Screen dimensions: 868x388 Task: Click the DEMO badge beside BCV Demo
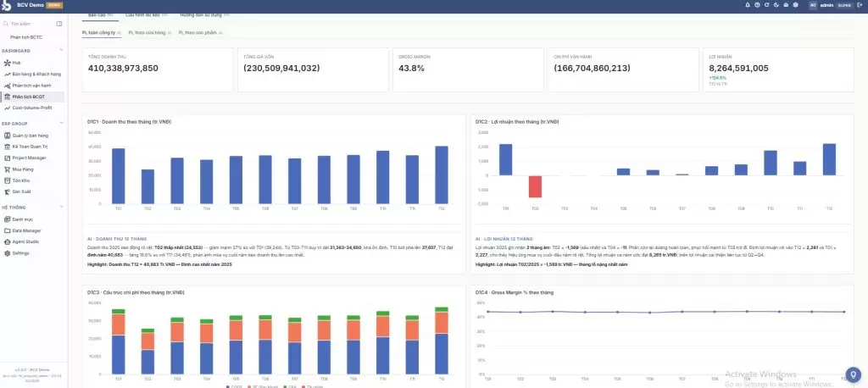[x=55, y=6]
